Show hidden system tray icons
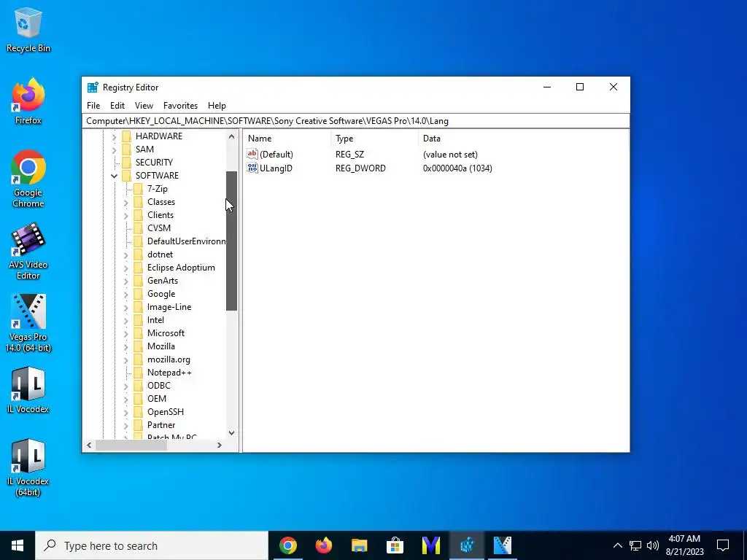This screenshot has height=560, width=747. (x=617, y=545)
